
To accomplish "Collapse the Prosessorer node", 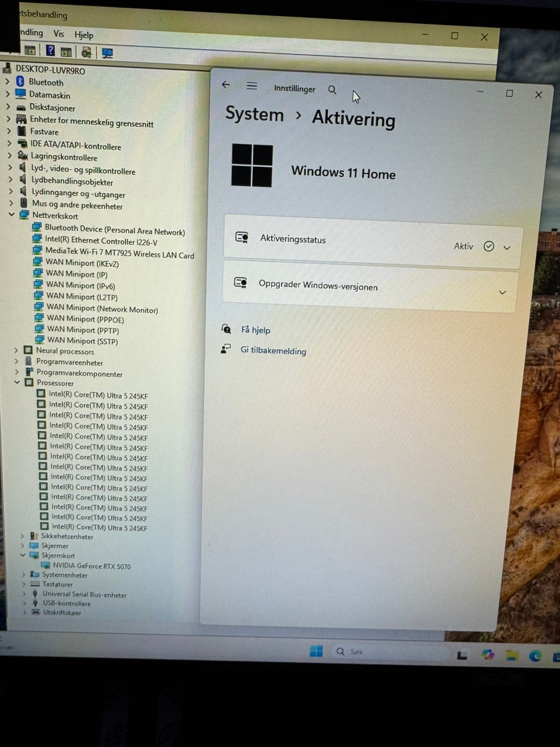I will pyautogui.click(x=17, y=382).
